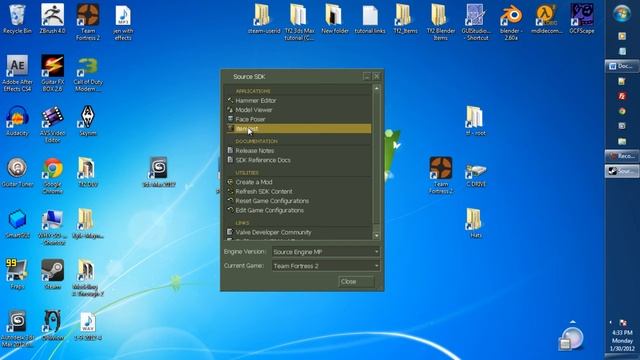This screenshot has height=360, width=640.
Task: Start Face Poser application
Action: point(299,119)
